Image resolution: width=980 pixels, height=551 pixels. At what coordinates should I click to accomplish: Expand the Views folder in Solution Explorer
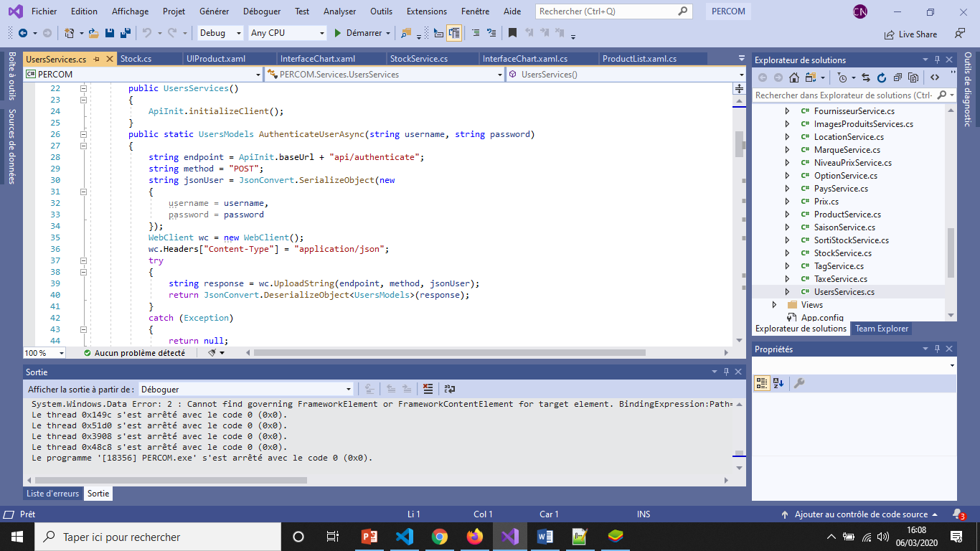(774, 305)
